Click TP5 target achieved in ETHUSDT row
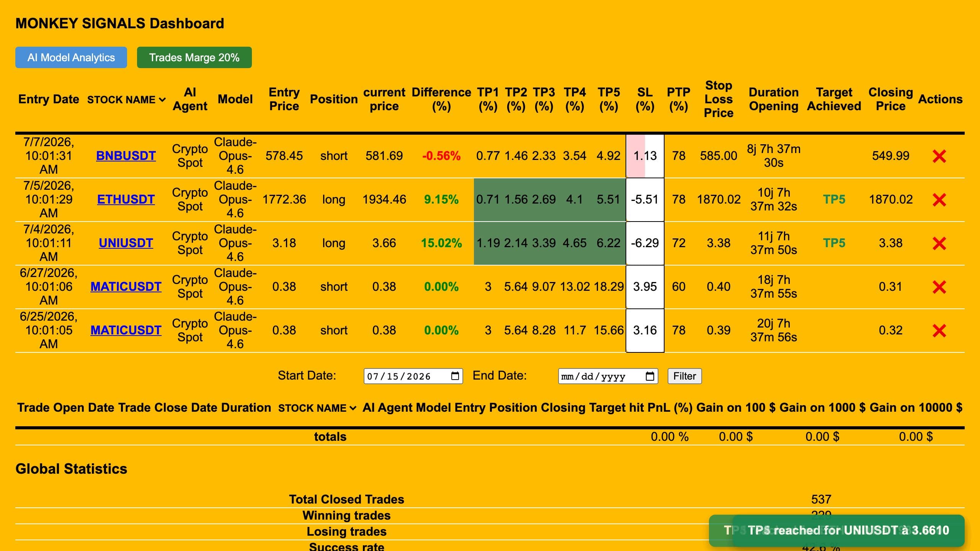Screen dimensions: 980x551 [x=834, y=199]
